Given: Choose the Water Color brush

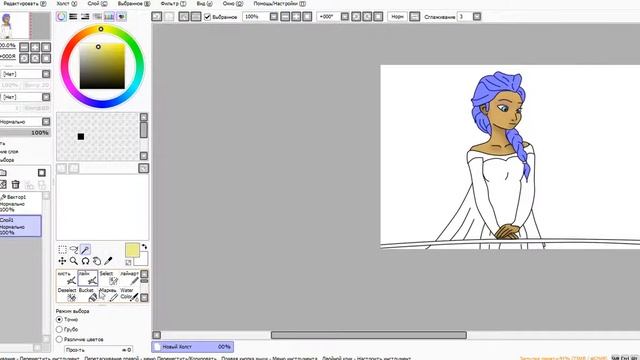Looking at the screenshot, I should (x=129, y=294).
